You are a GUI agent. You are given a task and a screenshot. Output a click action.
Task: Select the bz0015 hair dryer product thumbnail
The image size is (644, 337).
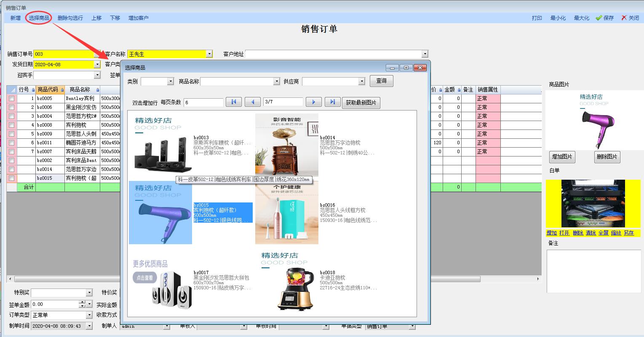[x=160, y=213]
